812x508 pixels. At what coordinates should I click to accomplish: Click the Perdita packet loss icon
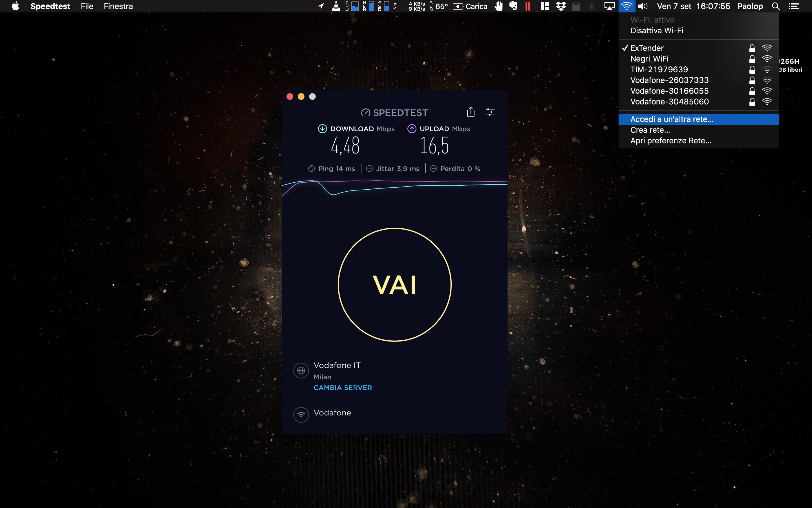tap(434, 169)
